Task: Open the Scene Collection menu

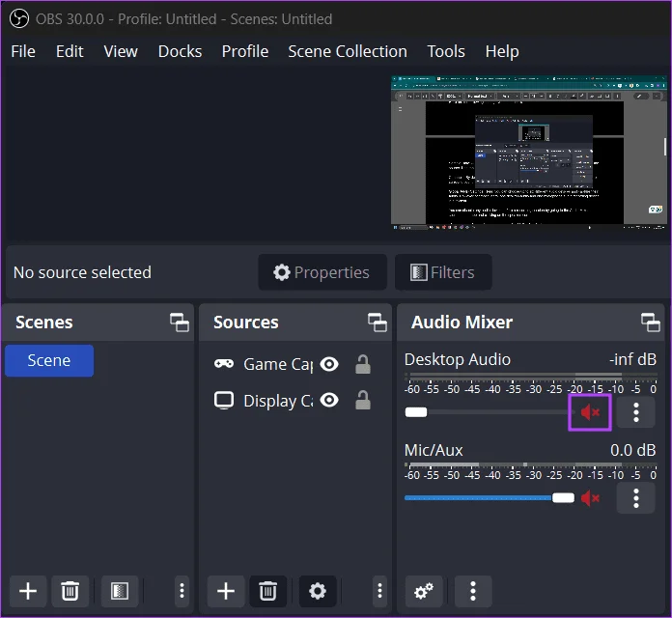Action: click(x=348, y=51)
